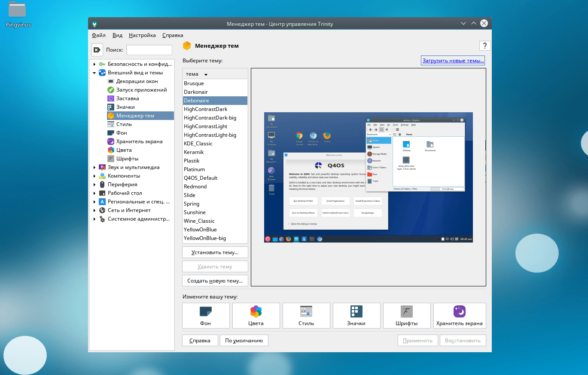
Task: Click the Региональные и спец. icon
Action: point(102,202)
